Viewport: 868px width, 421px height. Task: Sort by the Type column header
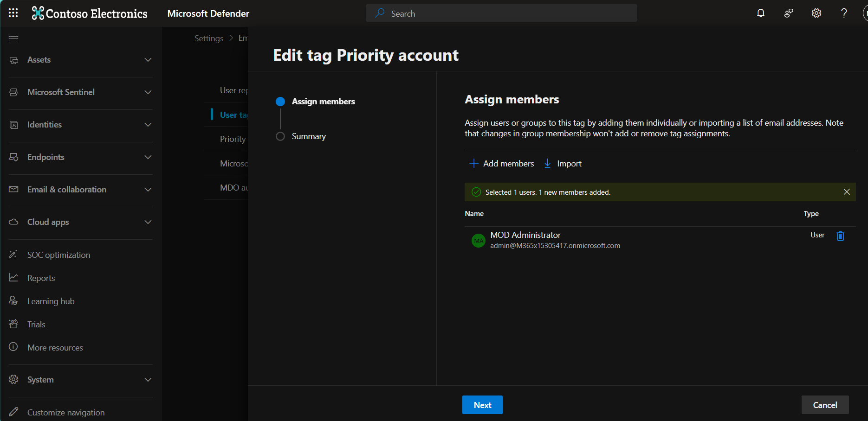pyautogui.click(x=811, y=214)
